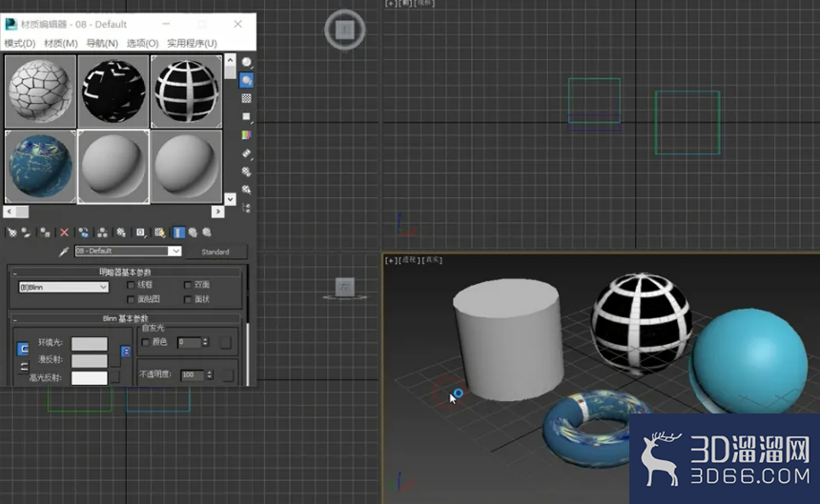The height and width of the screenshot is (504, 820).
Task: Click the 不透明度 opacity map button
Action: click(228, 375)
